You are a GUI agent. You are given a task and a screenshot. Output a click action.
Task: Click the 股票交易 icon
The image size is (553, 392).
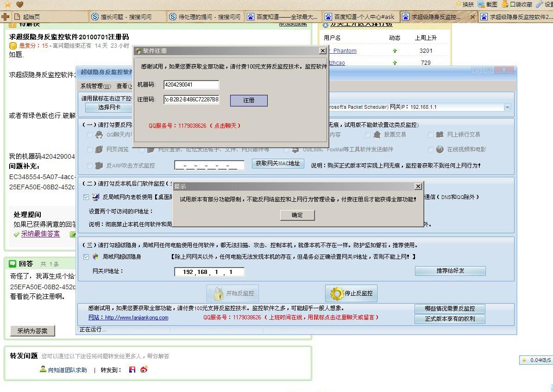377,134
